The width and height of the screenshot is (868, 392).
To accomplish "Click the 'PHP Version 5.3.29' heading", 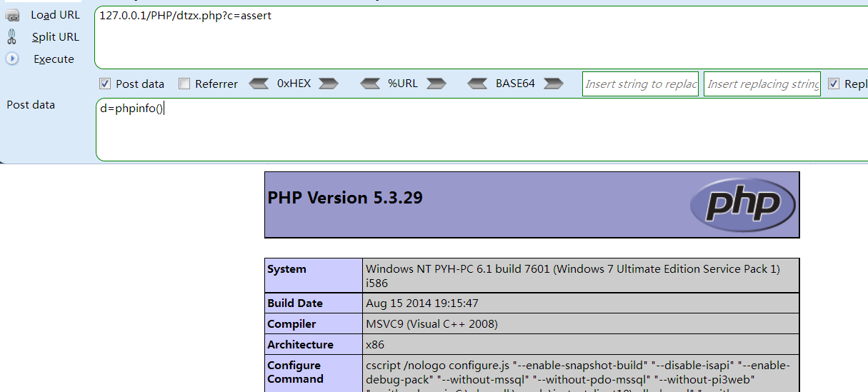I will pos(345,198).
